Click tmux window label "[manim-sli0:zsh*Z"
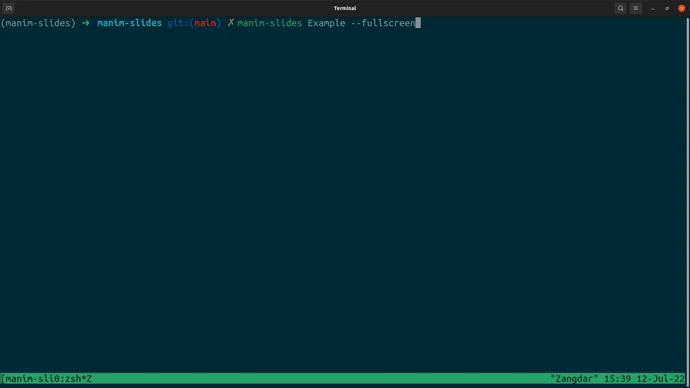Viewport: 690px width, 388px height. click(47, 379)
